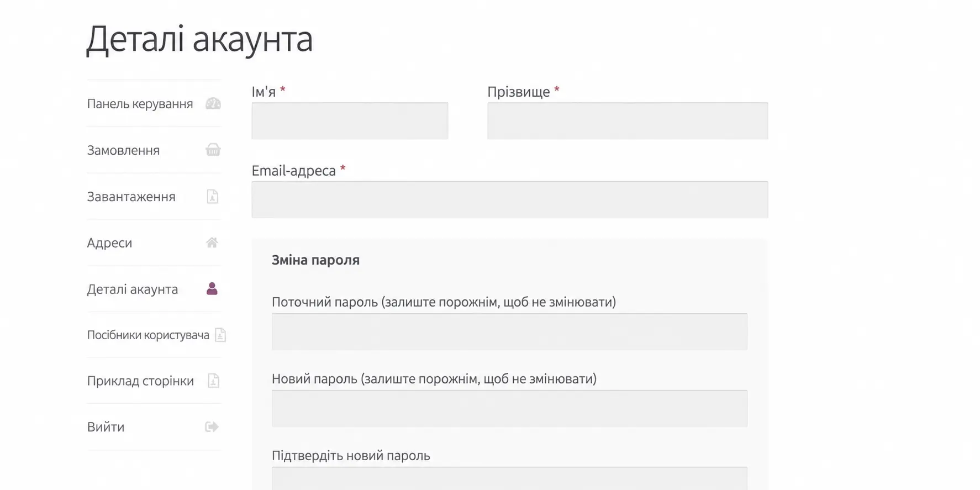980x490 pixels.
Task: Click the Деталі акаунта page title
Action: pyautogui.click(x=199, y=40)
